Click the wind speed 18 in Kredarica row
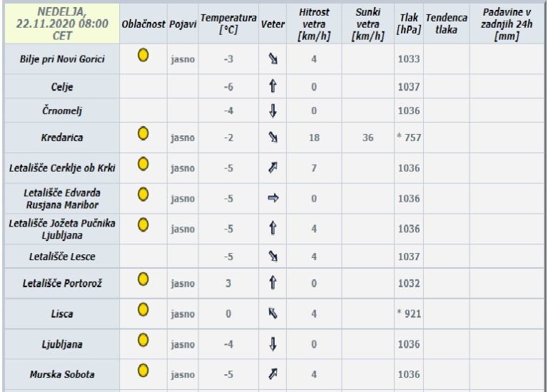Image resolution: width=548 pixels, height=392 pixels. point(314,138)
